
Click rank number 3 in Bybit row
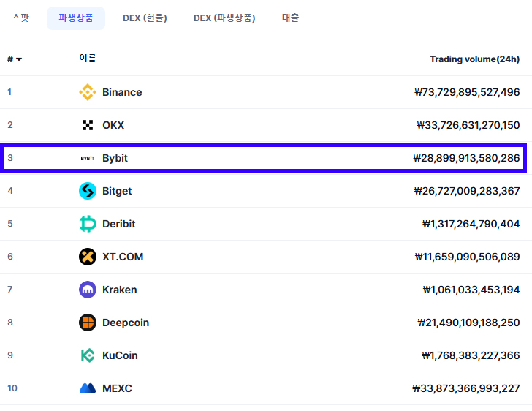point(10,158)
